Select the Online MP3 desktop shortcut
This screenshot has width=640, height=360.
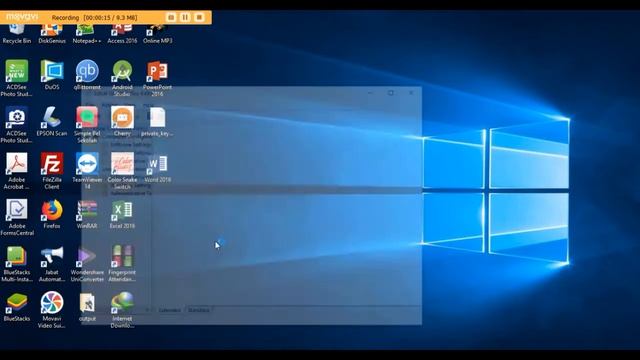157,34
